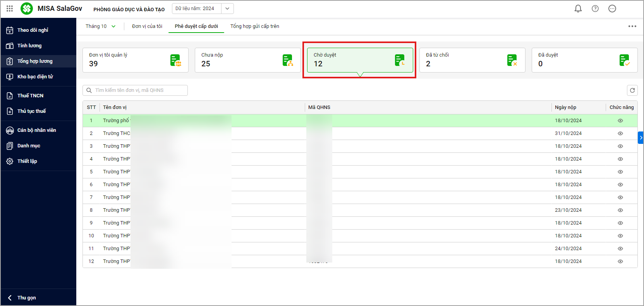This screenshot has width=644, height=306.
Task: Open the app launcher grid icon
Action: (10, 9)
